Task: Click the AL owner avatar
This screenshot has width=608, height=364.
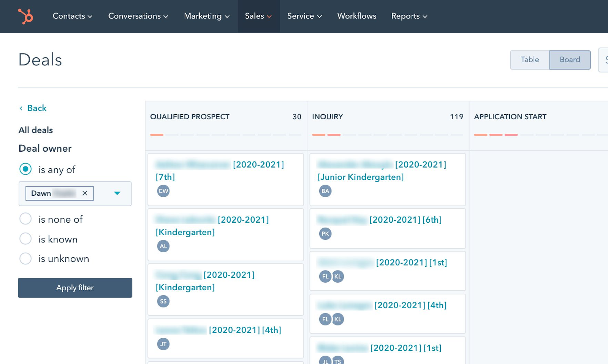Action: [163, 246]
